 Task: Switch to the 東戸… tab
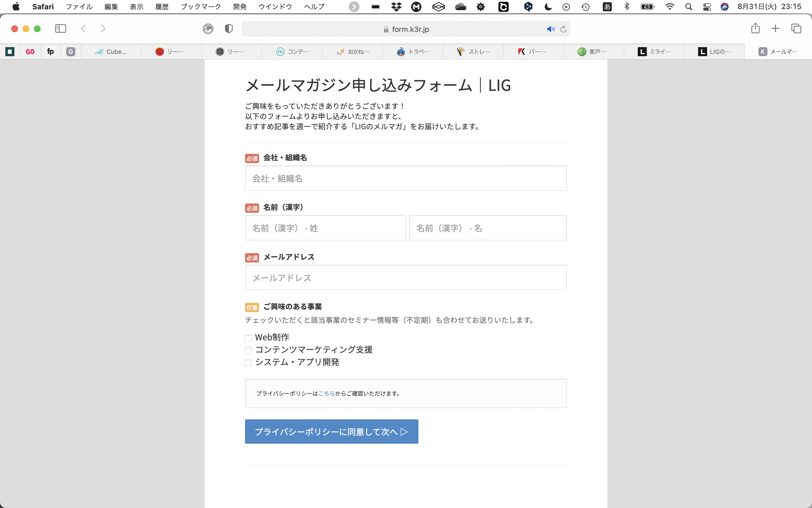[x=594, y=51]
